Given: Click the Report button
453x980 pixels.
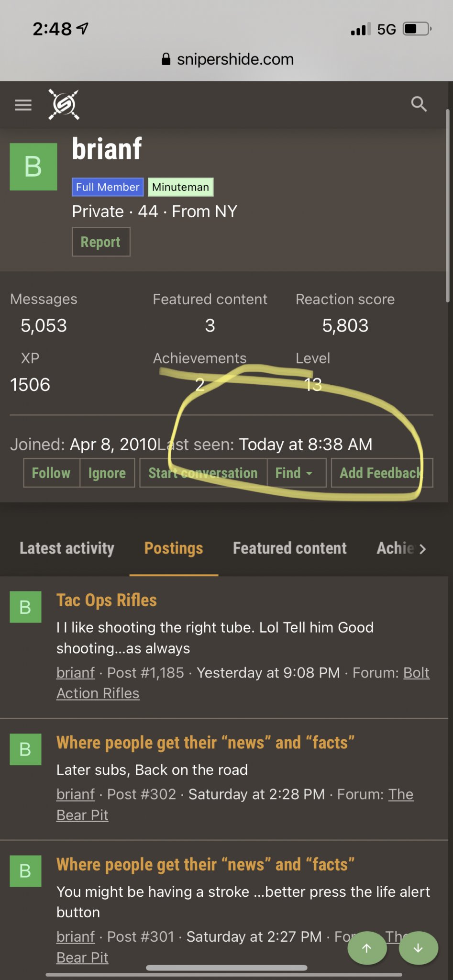Looking at the screenshot, I should pyautogui.click(x=101, y=242).
